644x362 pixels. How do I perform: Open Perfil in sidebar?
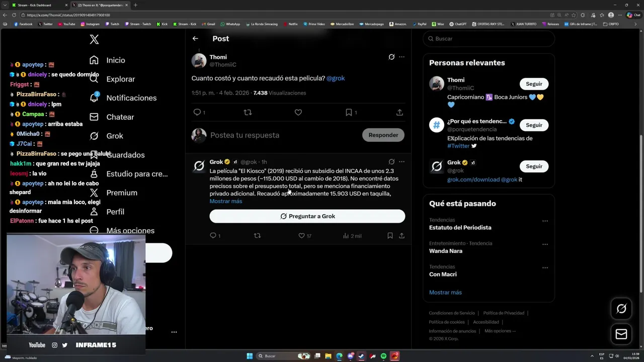coord(107,212)
